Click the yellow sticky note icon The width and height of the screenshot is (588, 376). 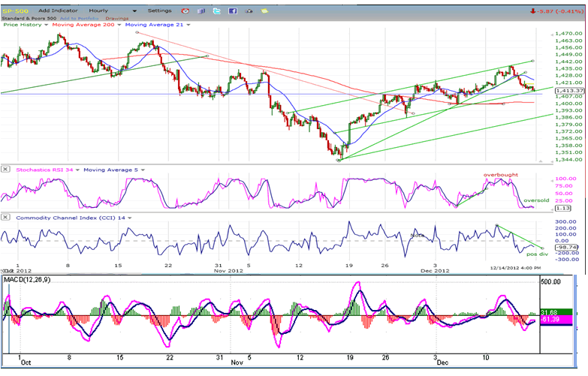click(x=264, y=11)
